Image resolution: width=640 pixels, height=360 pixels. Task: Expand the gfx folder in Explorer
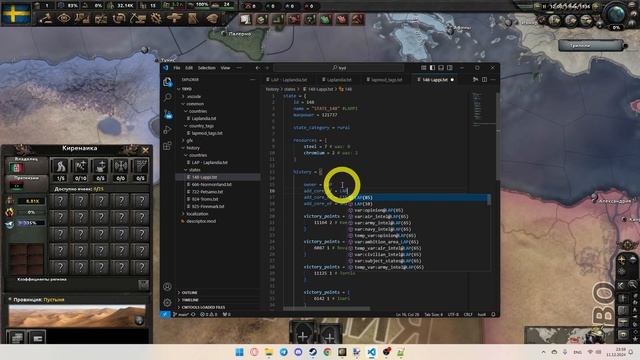click(189, 140)
